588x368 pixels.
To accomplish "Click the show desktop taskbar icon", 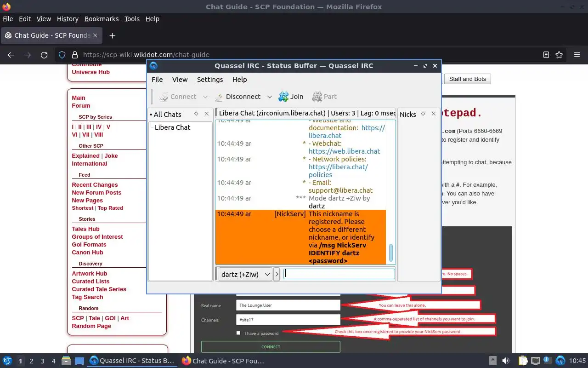I will point(79,361).
